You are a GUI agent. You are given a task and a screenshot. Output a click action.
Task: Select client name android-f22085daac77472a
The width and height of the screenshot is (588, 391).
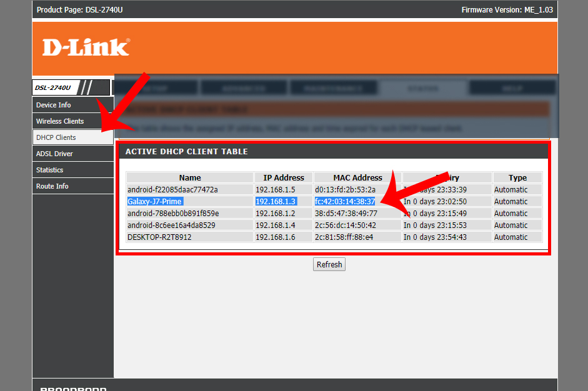tap(172, 190)
